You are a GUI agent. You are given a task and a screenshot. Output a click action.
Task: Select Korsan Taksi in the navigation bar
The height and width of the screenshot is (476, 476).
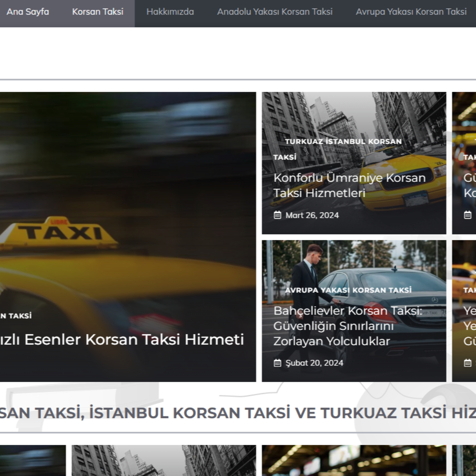point(98,12)
